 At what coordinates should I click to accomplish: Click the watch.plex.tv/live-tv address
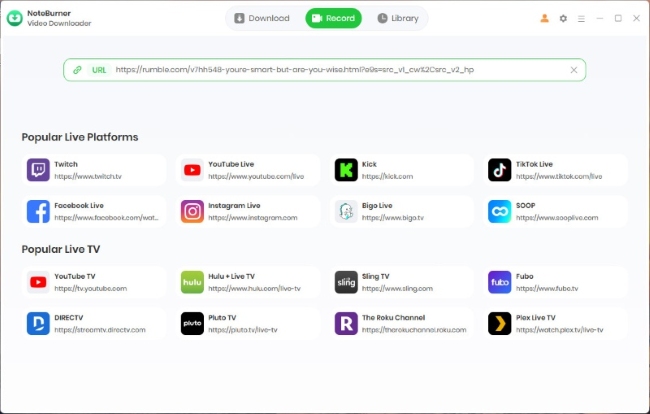pos(559,330)
